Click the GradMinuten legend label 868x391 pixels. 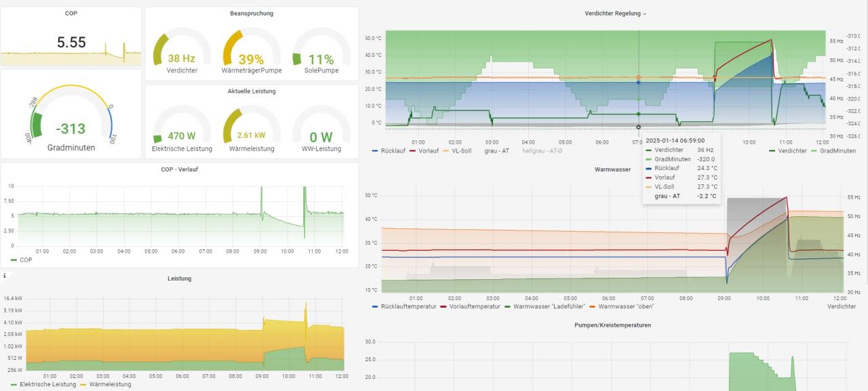coord(837,151)
